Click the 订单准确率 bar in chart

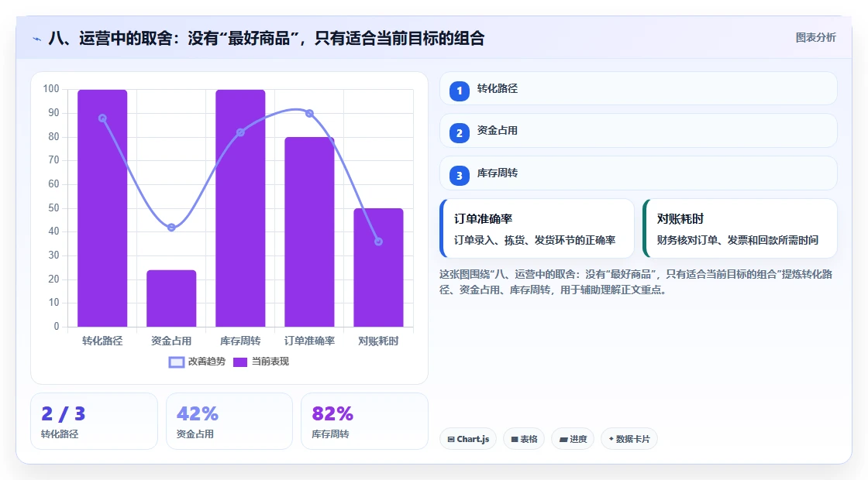click(x=309, y=231)
